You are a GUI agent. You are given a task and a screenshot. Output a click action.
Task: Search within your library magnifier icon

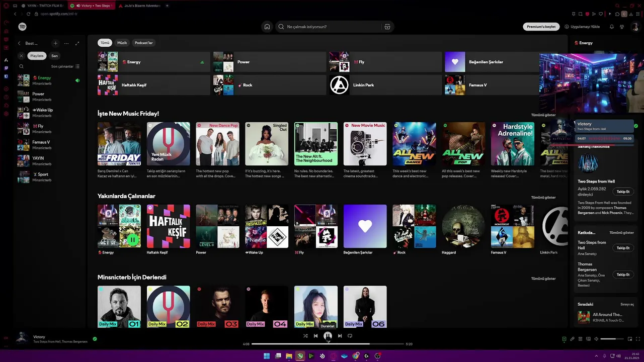(x=21, y=66)
